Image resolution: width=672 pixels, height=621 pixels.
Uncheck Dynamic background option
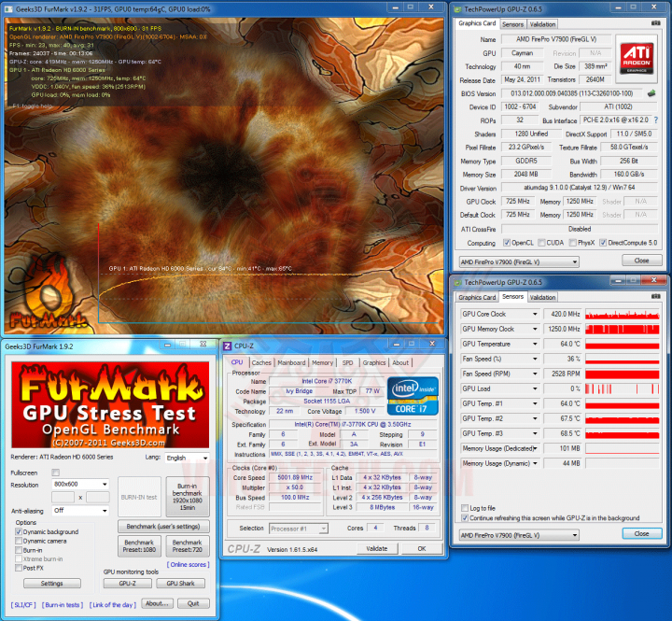[x=19, y=531]
